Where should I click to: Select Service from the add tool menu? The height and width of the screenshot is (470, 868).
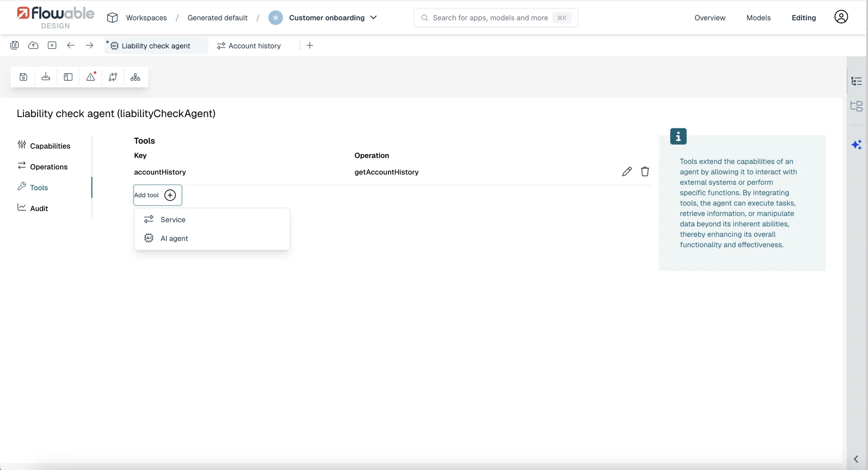[x=212, y=220]
